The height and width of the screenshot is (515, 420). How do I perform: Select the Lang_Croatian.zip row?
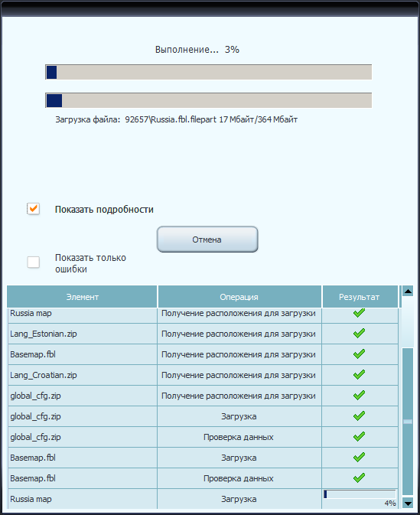(203, 375)
